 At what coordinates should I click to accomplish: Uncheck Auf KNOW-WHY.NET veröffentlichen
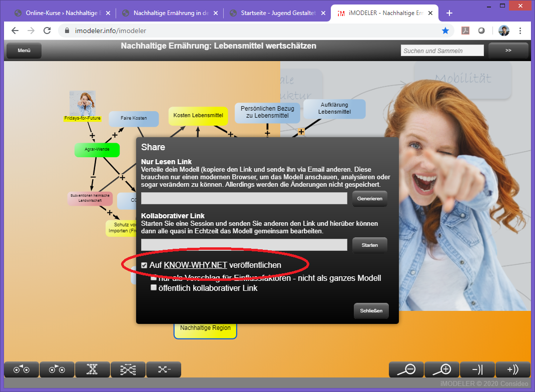(144, 265)
